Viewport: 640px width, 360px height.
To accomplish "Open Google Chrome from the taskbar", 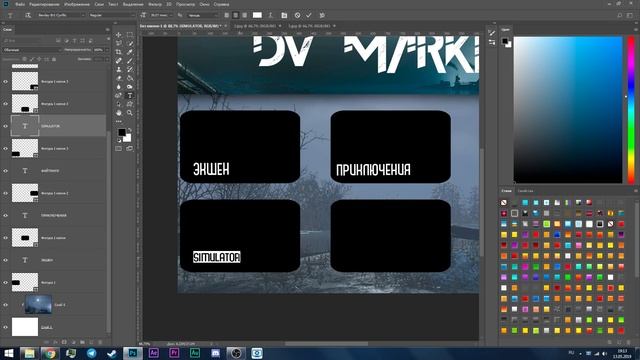I will coord(50,353).
